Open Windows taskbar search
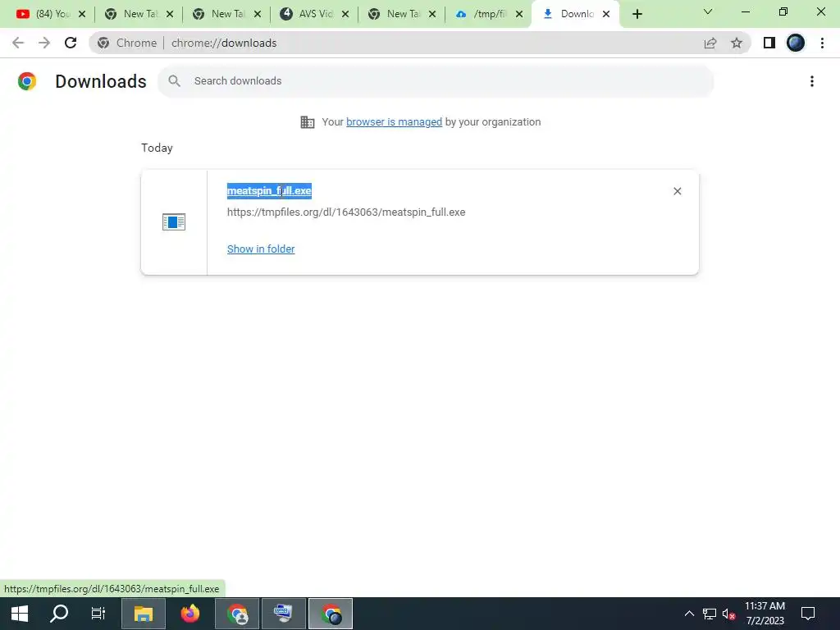Viewport: 840px width, 630px height. click(59, 614)
